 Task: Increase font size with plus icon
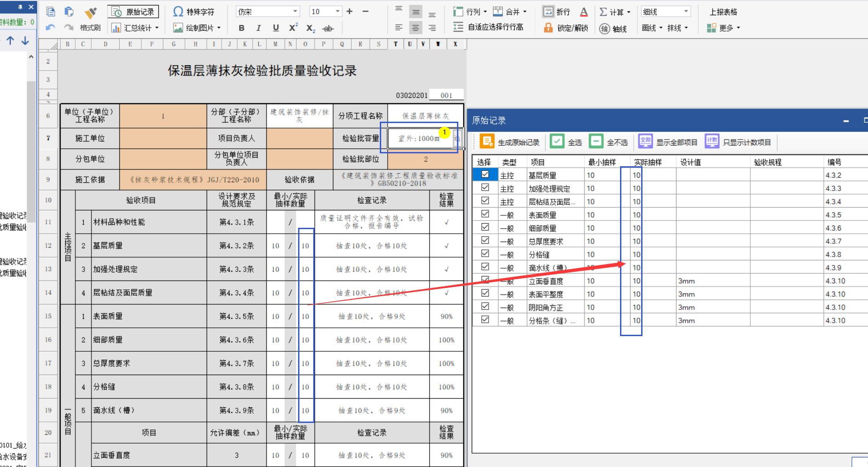pos(349,11)
